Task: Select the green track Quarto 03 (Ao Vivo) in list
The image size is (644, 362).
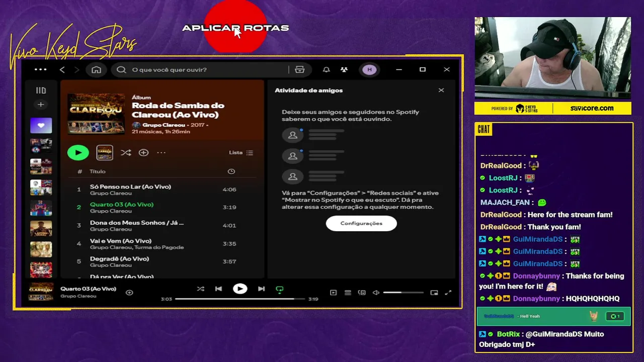Action: (122, 205)
